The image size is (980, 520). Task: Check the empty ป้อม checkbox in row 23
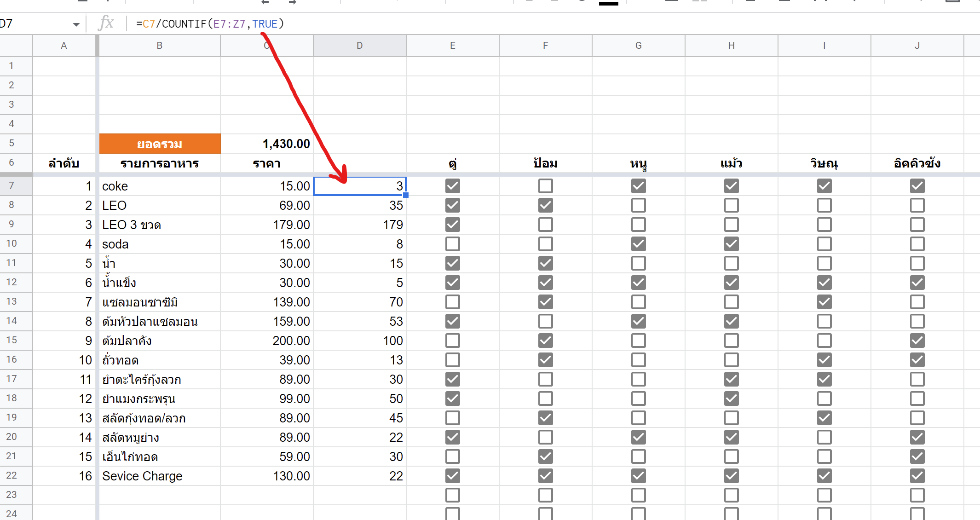pyautogui.click(x=546, y=495)
